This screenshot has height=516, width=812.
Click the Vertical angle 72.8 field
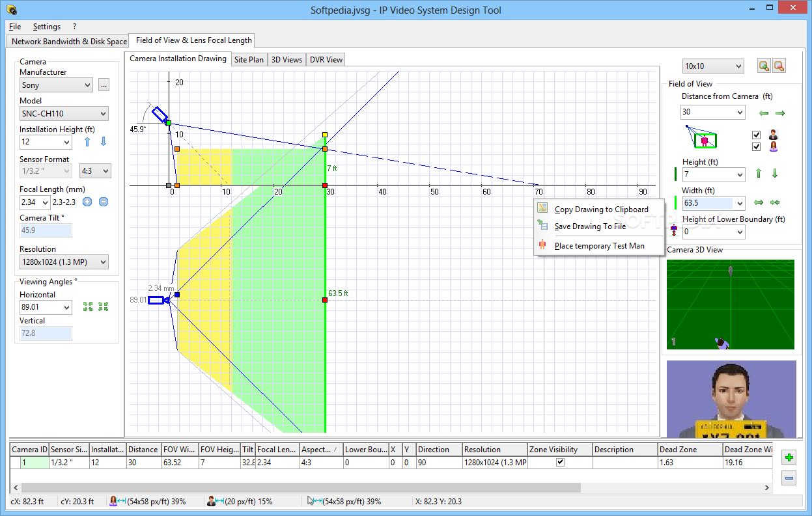[46, 333]
